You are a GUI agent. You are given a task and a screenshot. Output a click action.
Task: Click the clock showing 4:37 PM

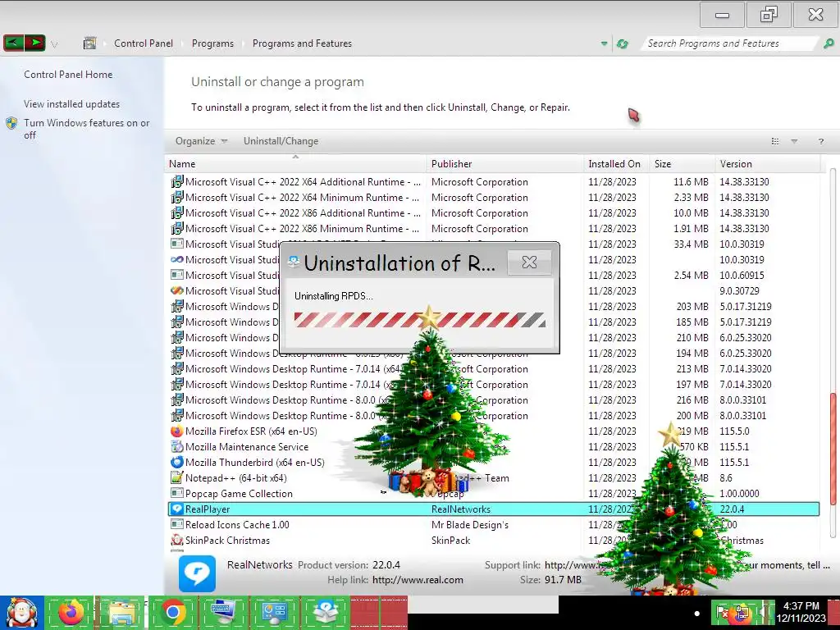801,612
